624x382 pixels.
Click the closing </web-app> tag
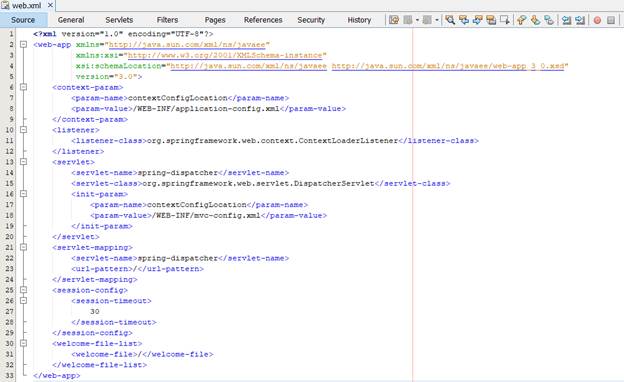(57, 376)
